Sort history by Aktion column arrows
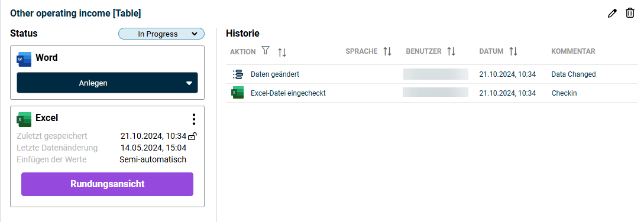The image size is (644, 222). 281,52
